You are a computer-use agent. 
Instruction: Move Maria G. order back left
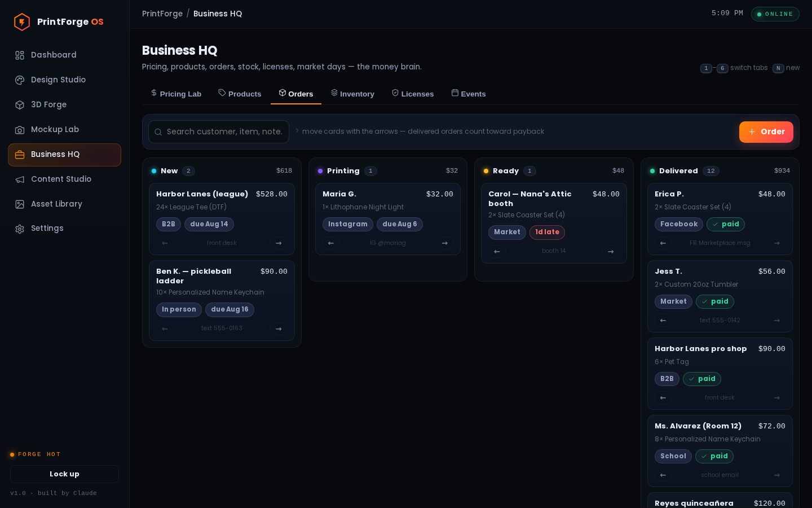331,243
